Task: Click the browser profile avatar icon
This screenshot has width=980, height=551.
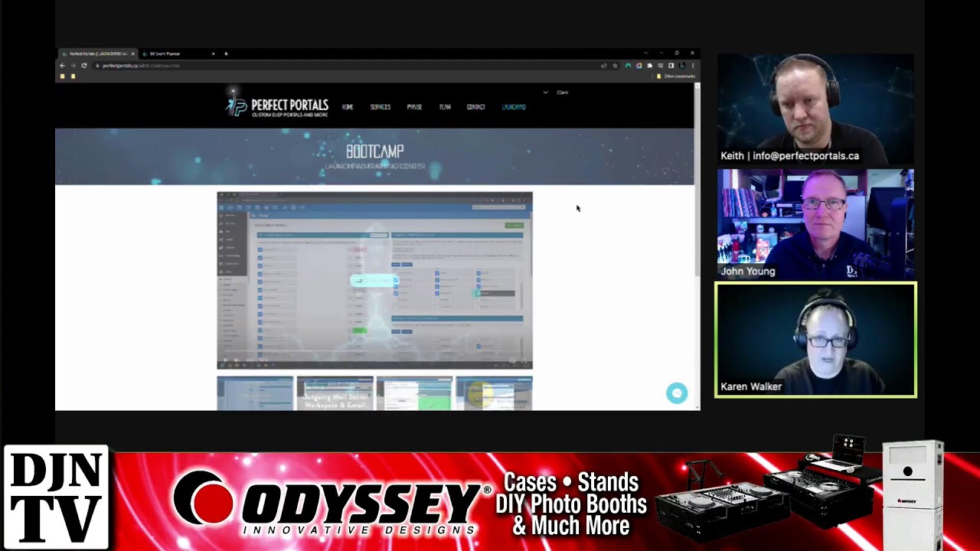Action: click(x=681, y=66)
